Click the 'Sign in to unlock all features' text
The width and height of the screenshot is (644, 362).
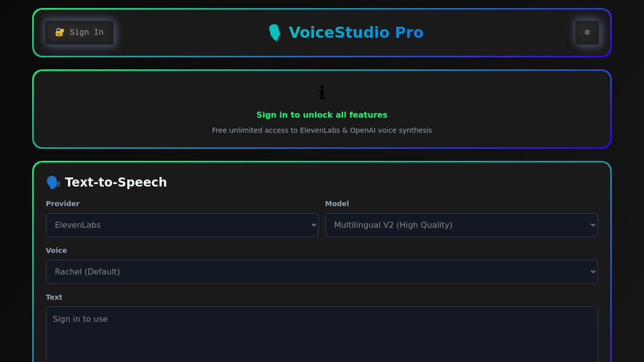tap(322, 115)
